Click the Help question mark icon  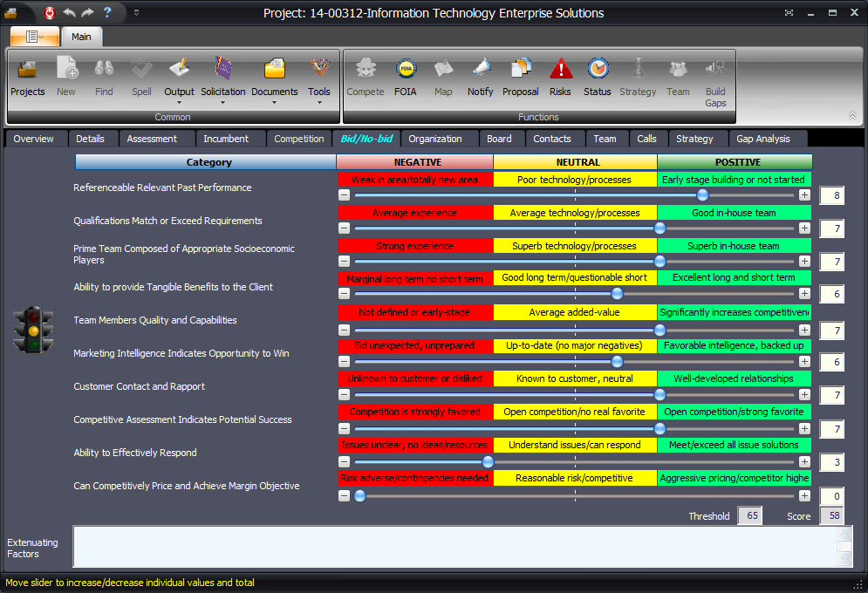(x=107, y=13)
